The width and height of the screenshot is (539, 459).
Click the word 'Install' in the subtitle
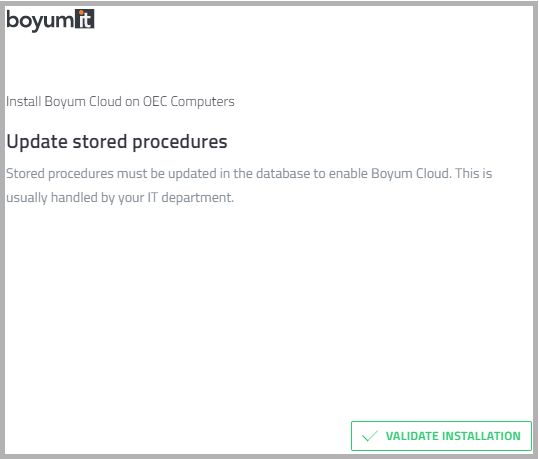(x=24, y=101)
